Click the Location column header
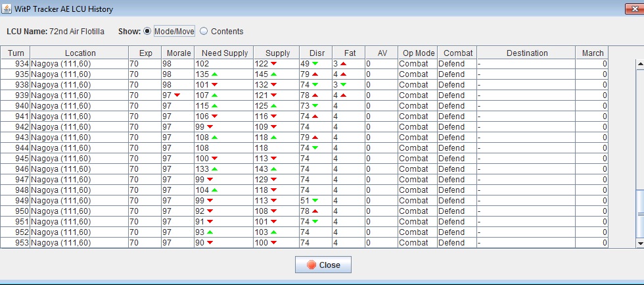Viewport: 644px width, 285px height. pyautogui.click(x=80, y=53)
